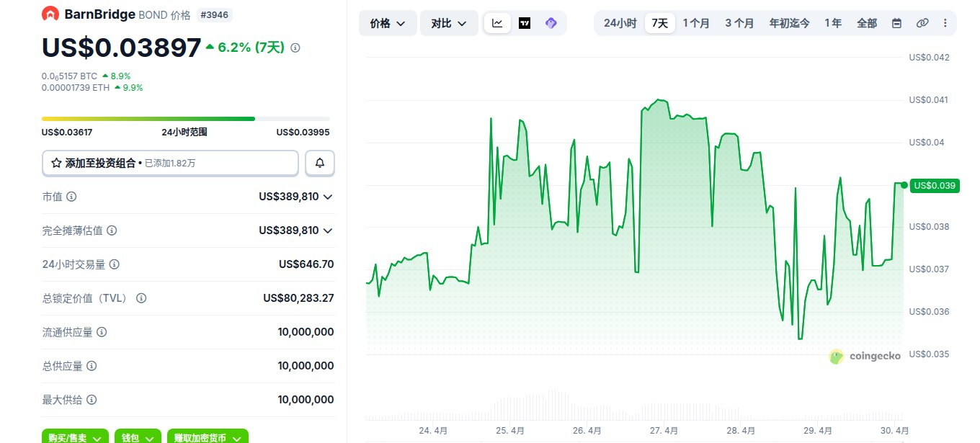The height and width of the screenshot is (443, 980).
Task: Switch to TradingView chart icon
Action: (x=525, y=23)
